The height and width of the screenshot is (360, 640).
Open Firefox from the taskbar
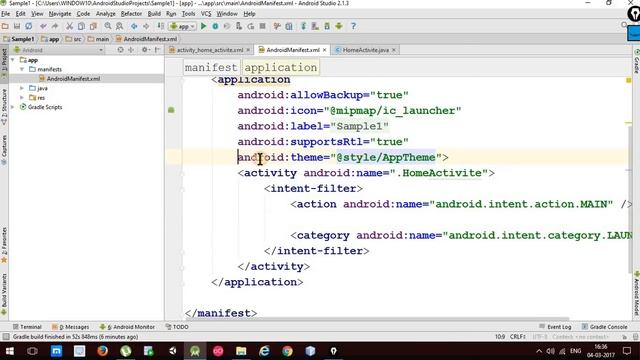pos(102,351)
